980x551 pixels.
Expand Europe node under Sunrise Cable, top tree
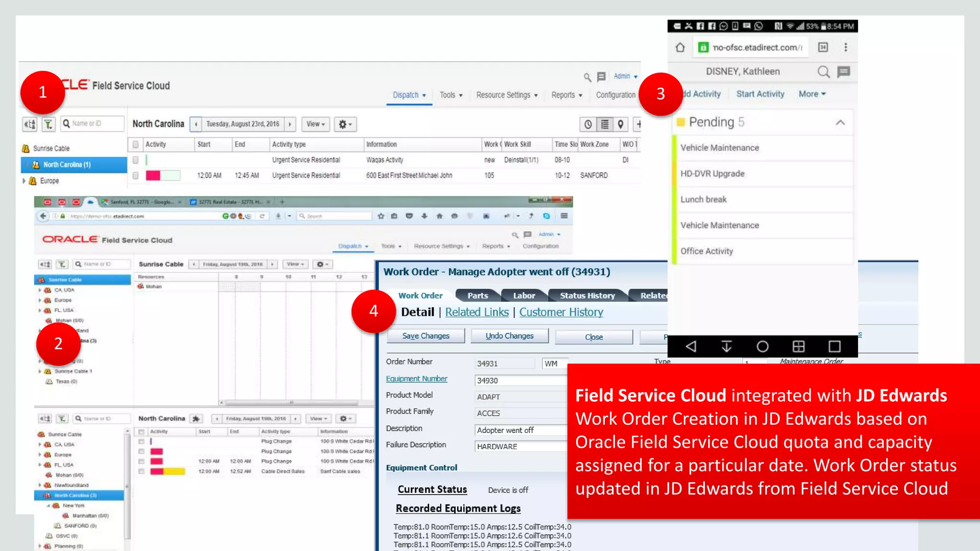pos(24,181)
